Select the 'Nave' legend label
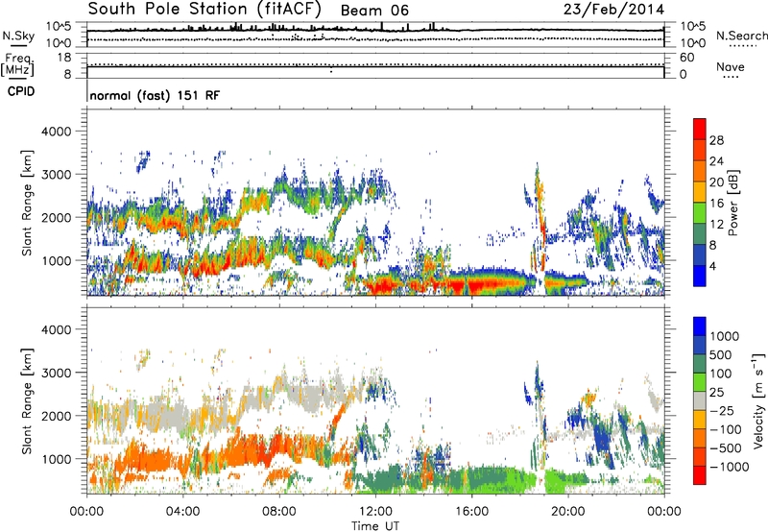The image size is (768, 532). tap(731, 66)
